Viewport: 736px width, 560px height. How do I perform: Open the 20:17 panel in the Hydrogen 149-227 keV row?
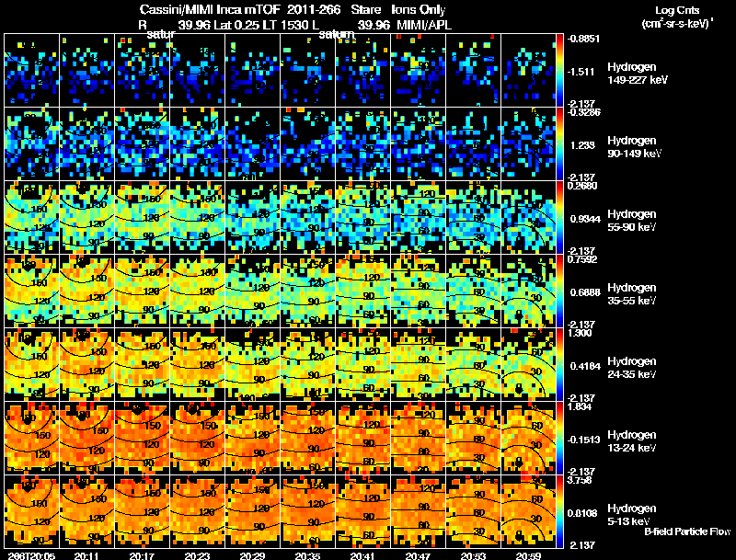point(142,71)
